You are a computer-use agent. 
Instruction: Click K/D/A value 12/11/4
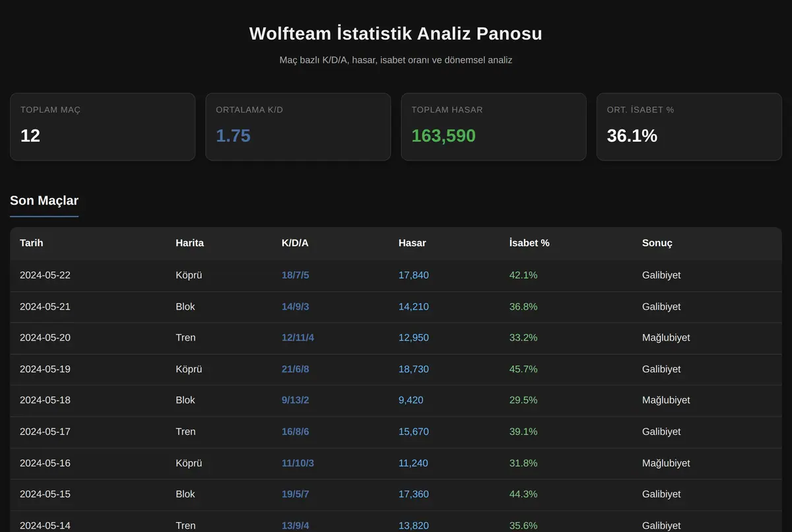click(298, 338)
